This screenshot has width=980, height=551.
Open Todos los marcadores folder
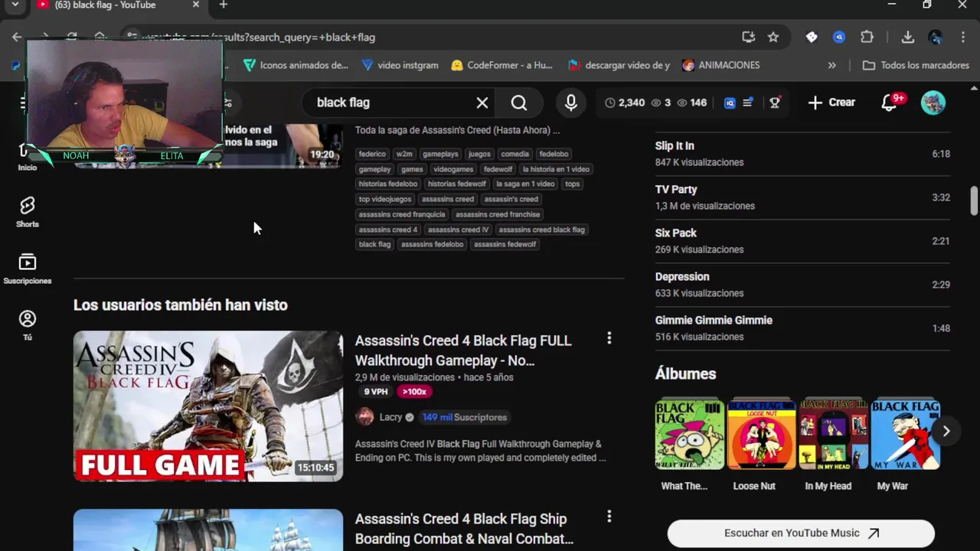click(x=916, y=66)
